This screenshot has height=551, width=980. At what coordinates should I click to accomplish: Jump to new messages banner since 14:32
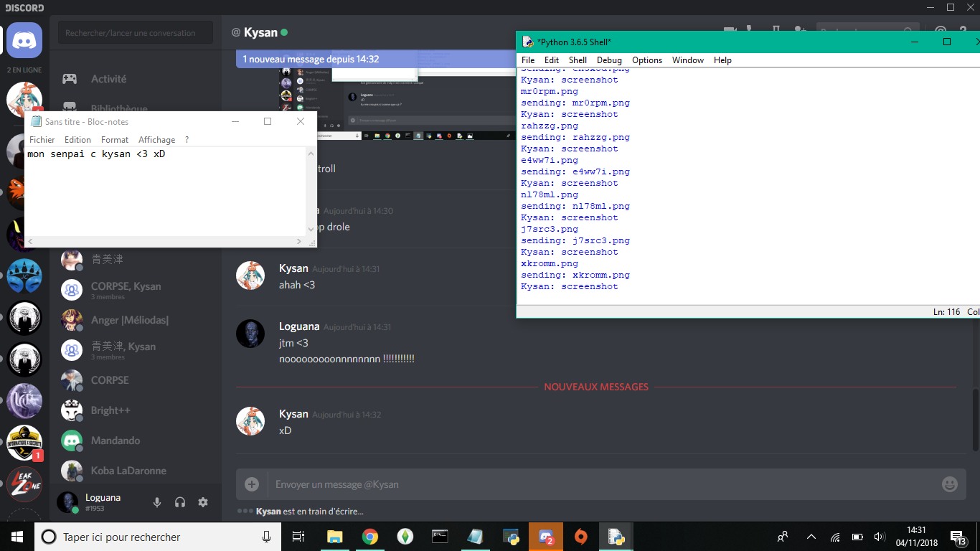point(376,59)
